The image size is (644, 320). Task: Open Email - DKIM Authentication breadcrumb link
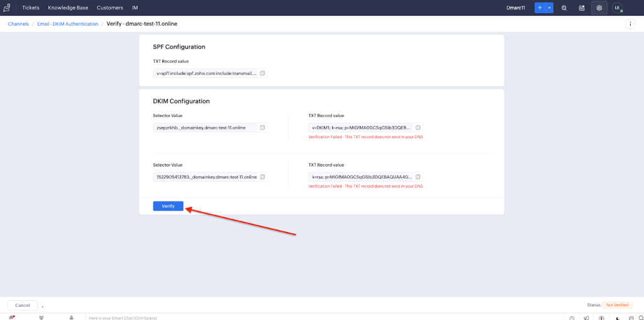point(68,24)
